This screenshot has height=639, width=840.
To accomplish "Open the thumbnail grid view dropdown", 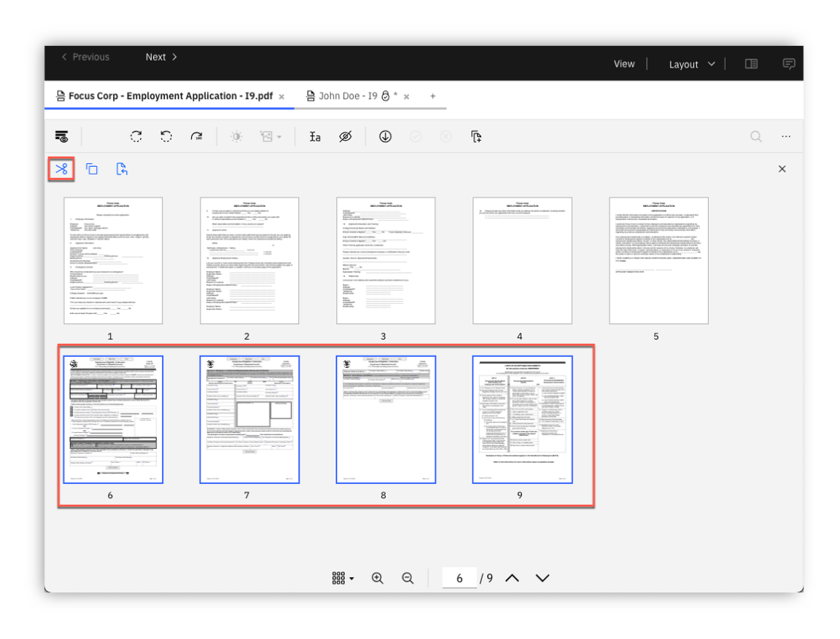I will pos(343,578).
